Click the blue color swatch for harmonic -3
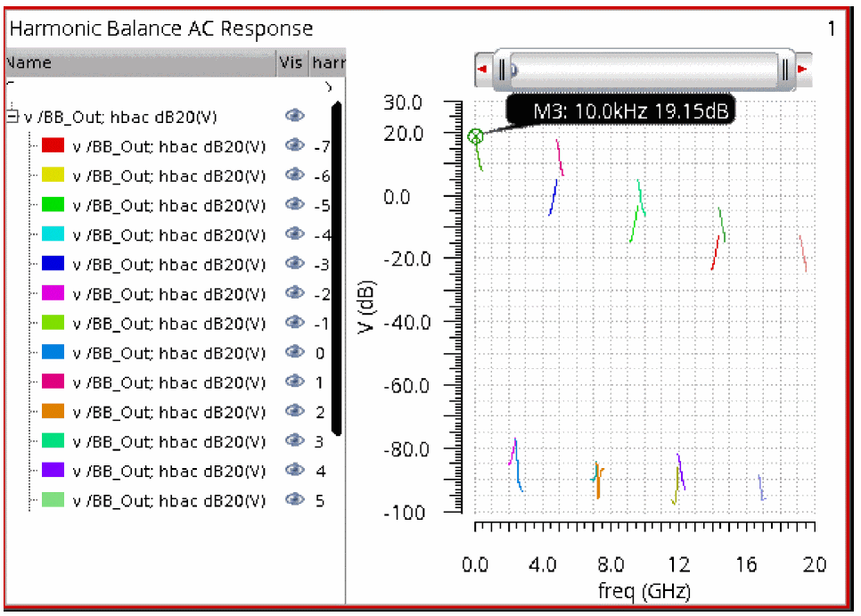 click(x=53, y=265)
